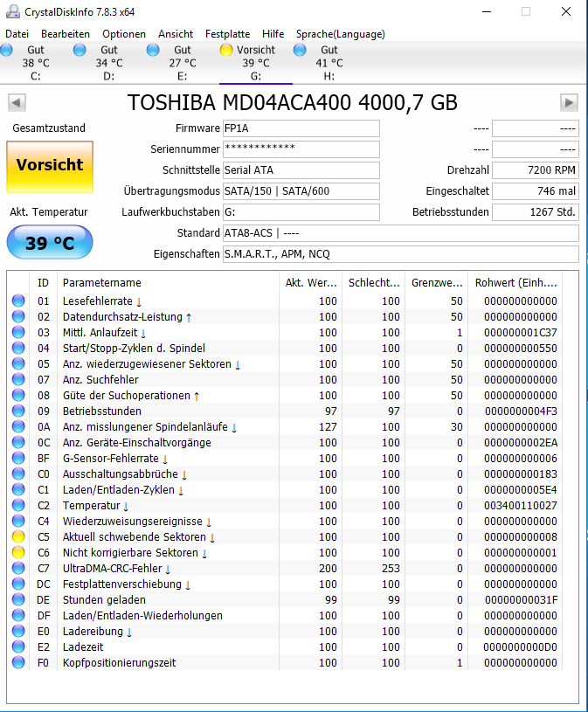Click the ID column header
Screen dimensions: 588x712
(x=43, y=282)
